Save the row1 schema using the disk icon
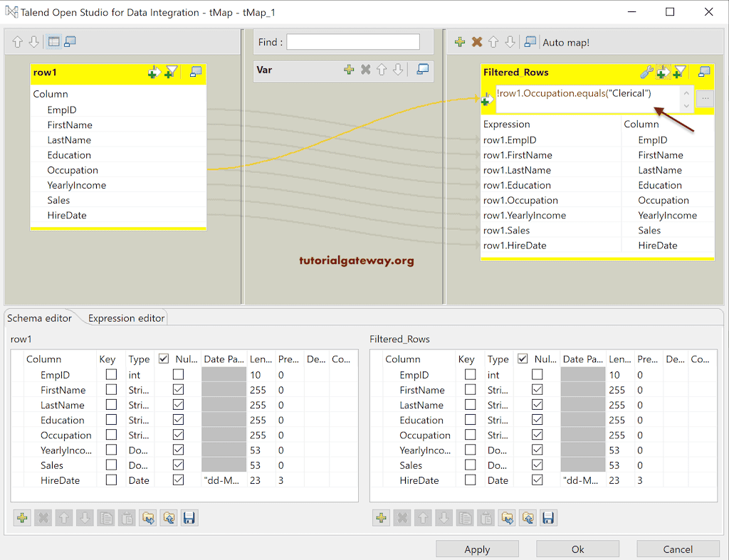 (190, 517)
